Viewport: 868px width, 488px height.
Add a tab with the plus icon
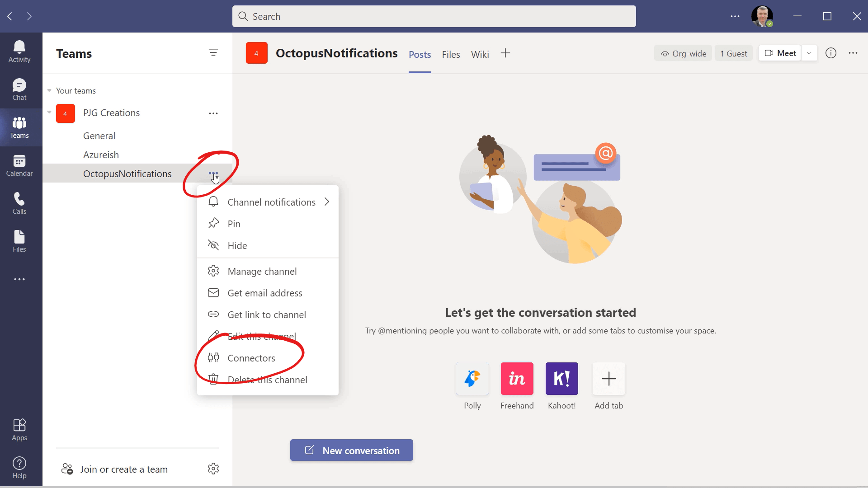505,53
